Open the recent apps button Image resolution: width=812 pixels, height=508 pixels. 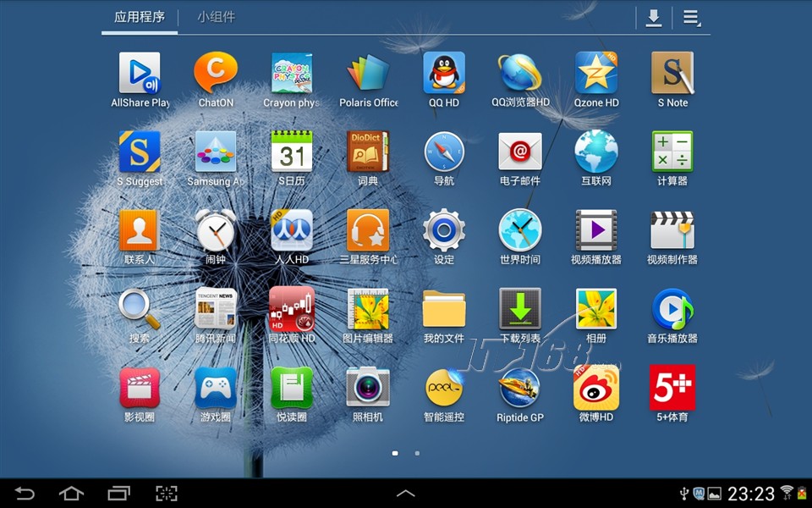coord(119,493)
